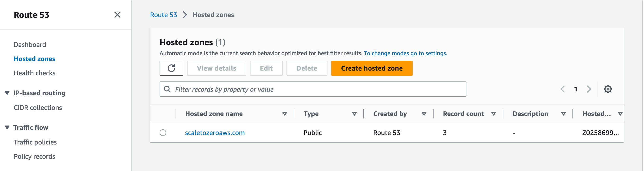Sort by Hosted zone name arrow
Viewport: 644px width, 171px height.
pos(285,114)
